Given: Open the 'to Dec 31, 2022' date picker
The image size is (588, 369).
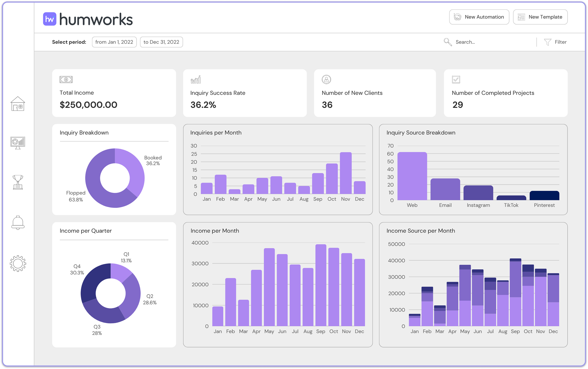Looking at the screenshot, I should point(161,42).
